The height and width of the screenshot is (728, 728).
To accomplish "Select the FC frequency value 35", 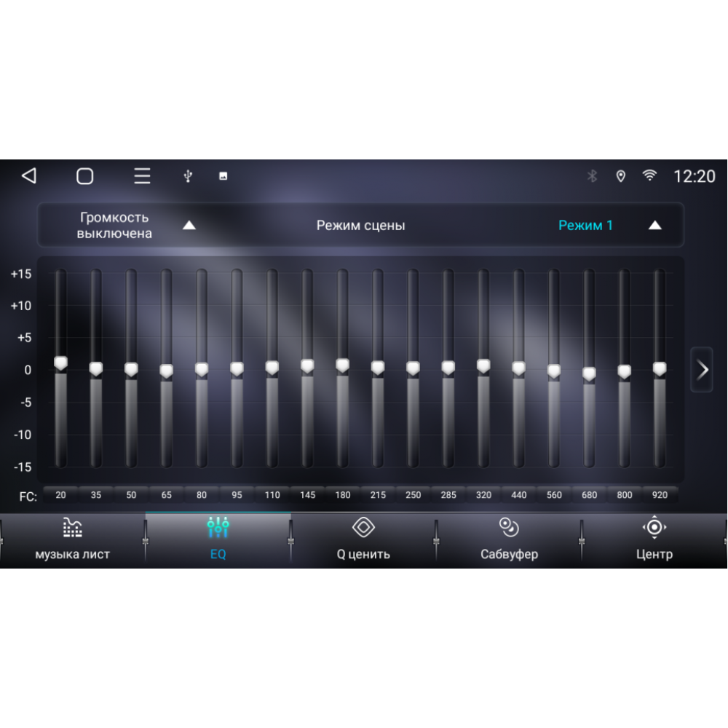I will point(96,495).
